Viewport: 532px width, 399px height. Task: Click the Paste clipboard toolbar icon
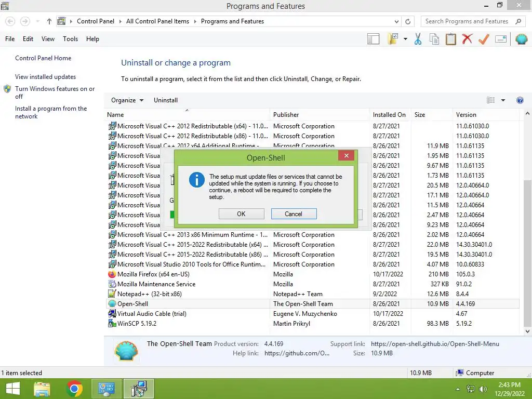point(450,39)
